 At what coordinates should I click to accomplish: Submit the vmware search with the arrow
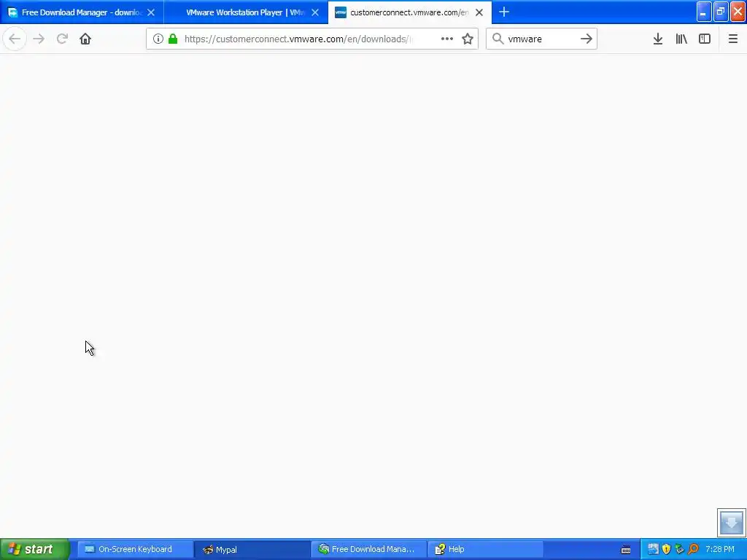click(587, 39)
